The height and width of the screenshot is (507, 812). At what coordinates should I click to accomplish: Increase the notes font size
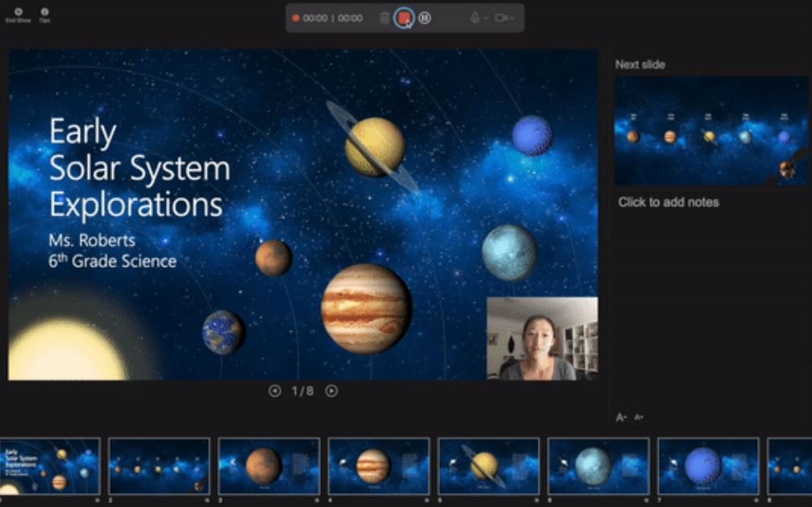pos(621,418)
